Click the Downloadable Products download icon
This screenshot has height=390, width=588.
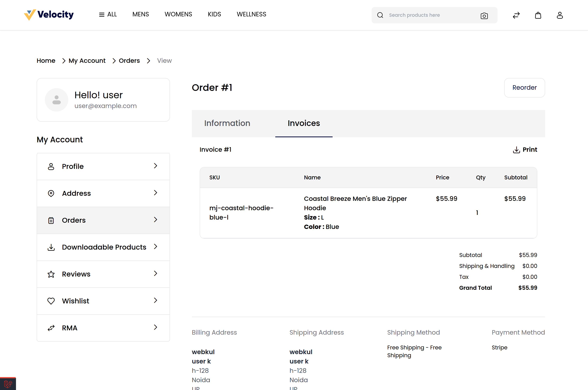point(51,247)
